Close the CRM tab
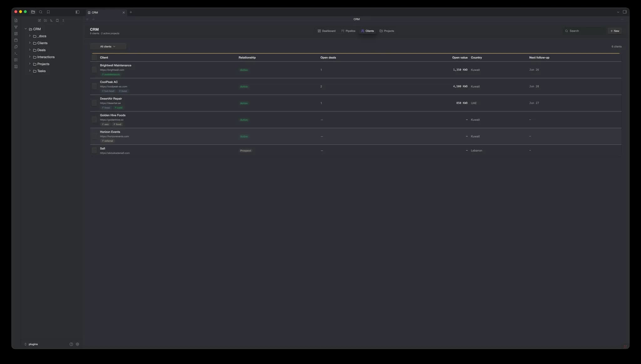 click(124, 13)
